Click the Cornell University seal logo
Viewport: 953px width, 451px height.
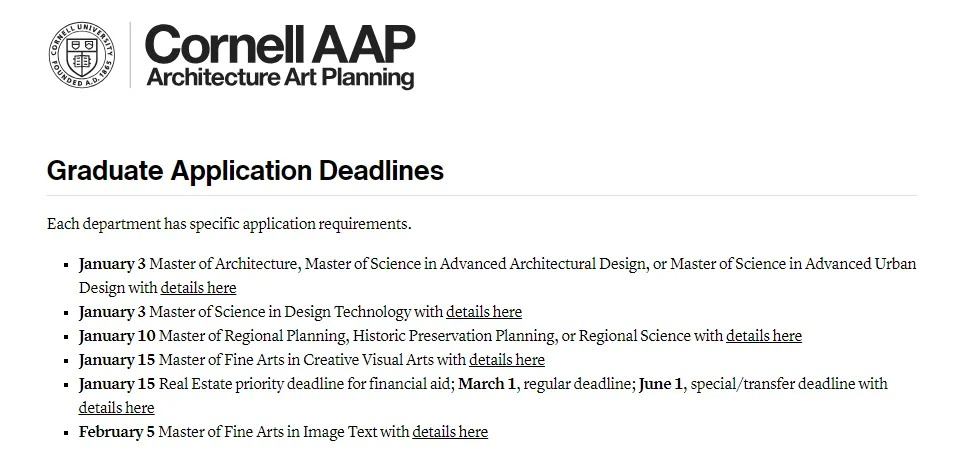[82, 56]
